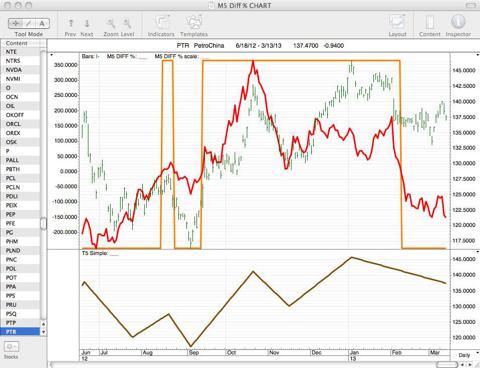Go to previous symbol with Prev arrow

71,23
